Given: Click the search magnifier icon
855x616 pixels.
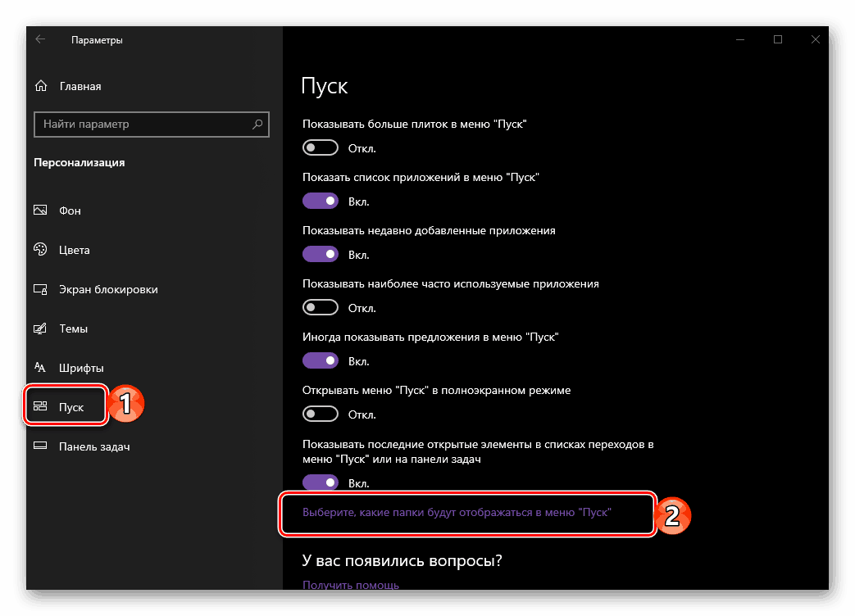Looking at the screenshot, I should 257,125.
